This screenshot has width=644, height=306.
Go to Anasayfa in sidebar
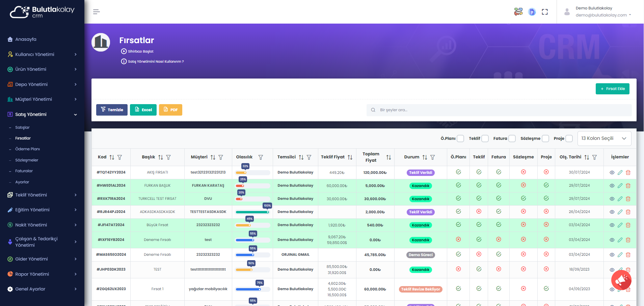click(26, 39)
